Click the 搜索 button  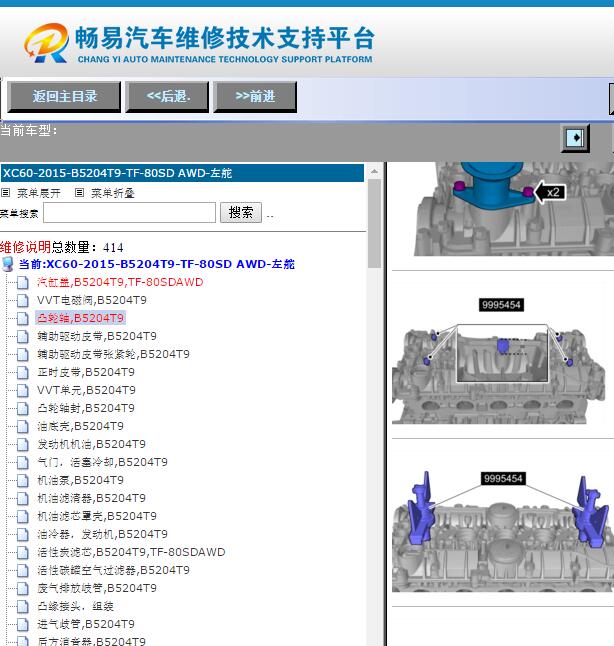click(241, 213)
